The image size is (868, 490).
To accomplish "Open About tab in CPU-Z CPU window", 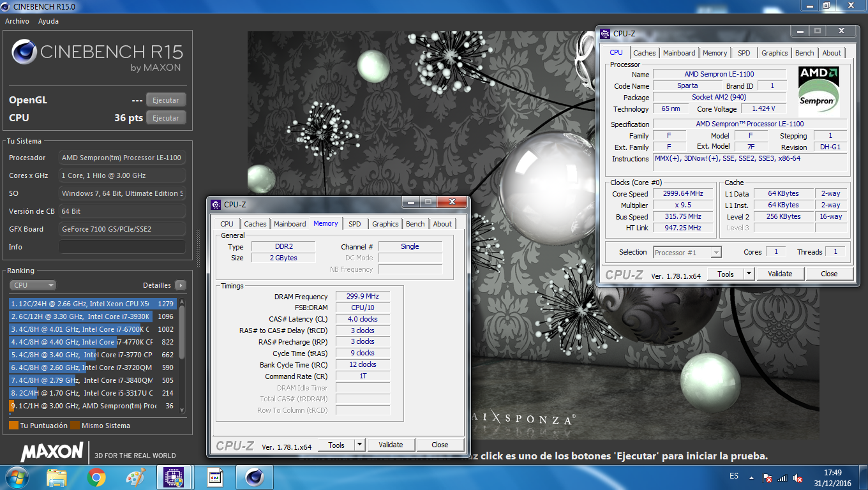I will tap(832, 53).
